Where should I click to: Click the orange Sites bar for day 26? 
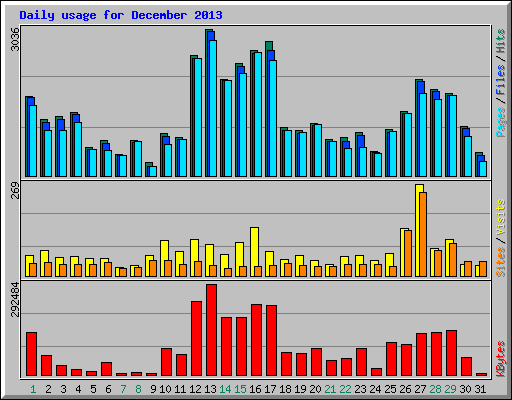point(408,253)
